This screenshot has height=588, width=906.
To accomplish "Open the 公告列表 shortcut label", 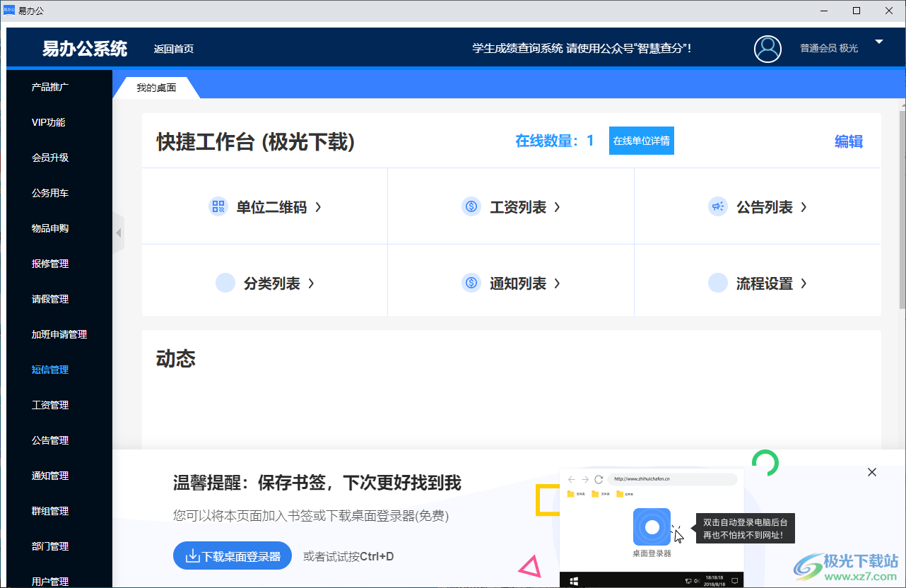I will pos(765,207).
